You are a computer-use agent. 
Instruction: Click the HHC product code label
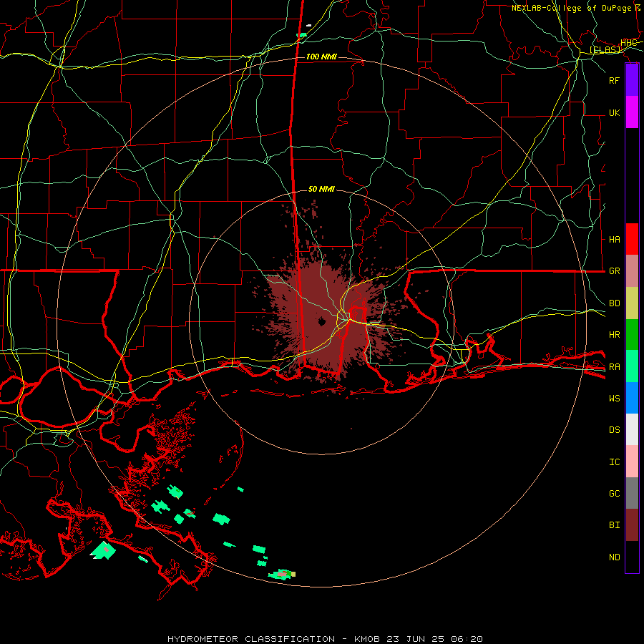[x=628, y=42]
